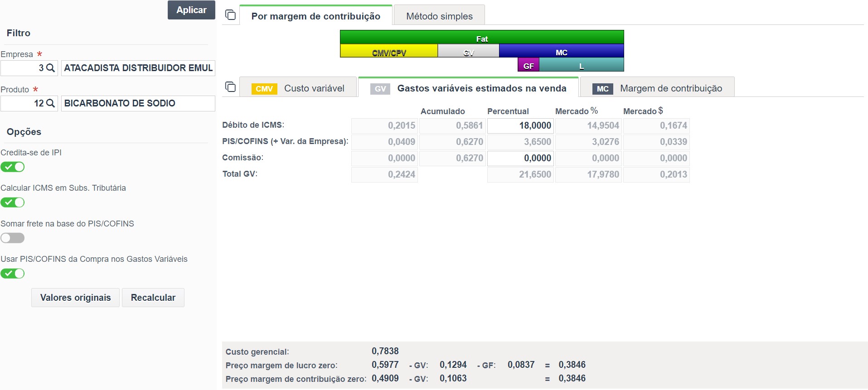Click PIS/COFINS Mercado $ 0,0339
The width and height of the screenshot is (868, 390).
pos(656,142)
